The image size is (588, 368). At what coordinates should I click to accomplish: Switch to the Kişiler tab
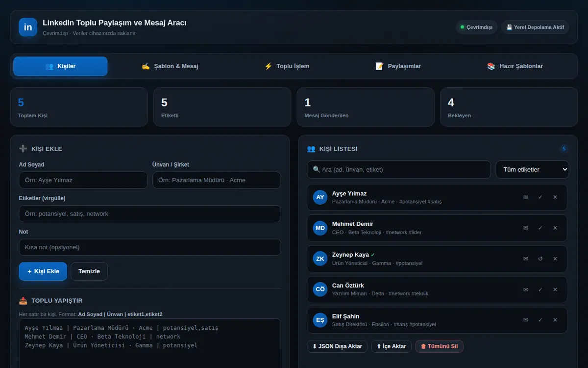coord(60,66)
